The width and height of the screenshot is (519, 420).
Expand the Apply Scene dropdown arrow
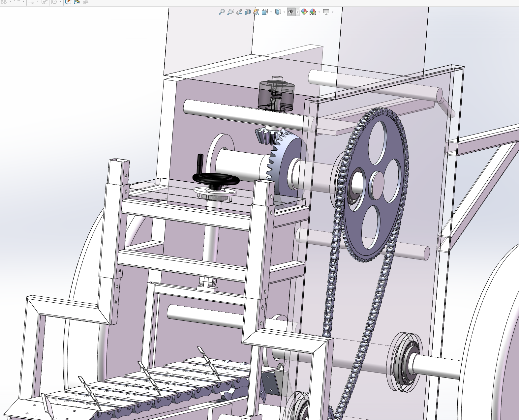pyautogui.click(x=319, y=12)
